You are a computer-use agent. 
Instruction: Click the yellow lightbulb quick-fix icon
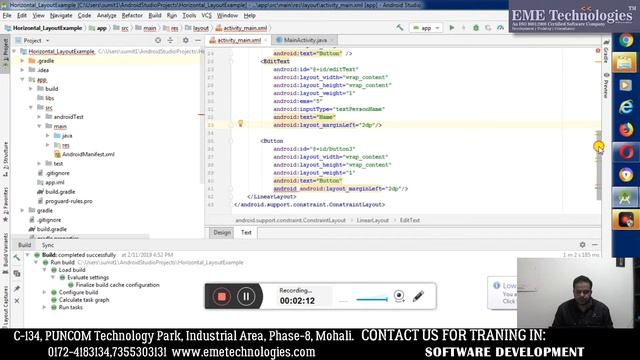tap(240, 123)
